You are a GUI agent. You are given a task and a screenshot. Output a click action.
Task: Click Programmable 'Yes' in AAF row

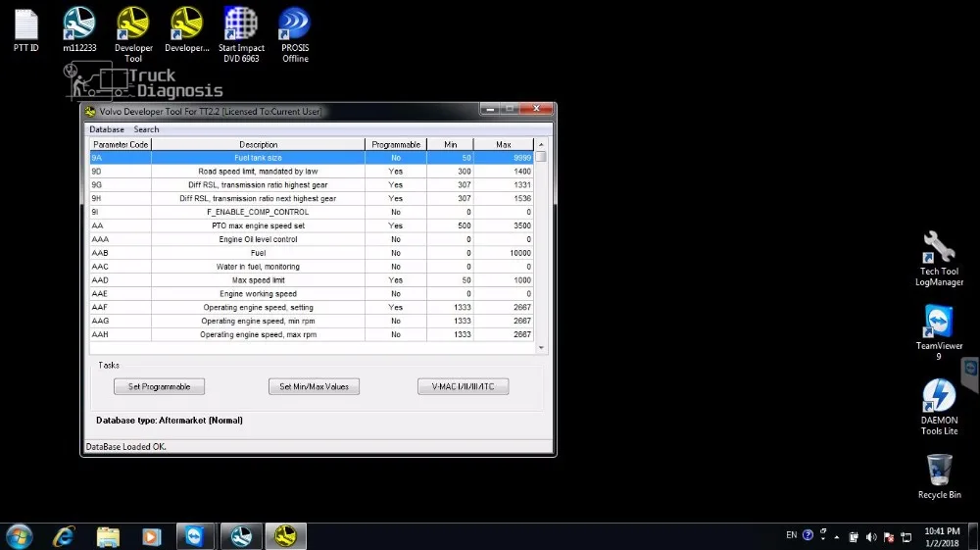point(396,308)
